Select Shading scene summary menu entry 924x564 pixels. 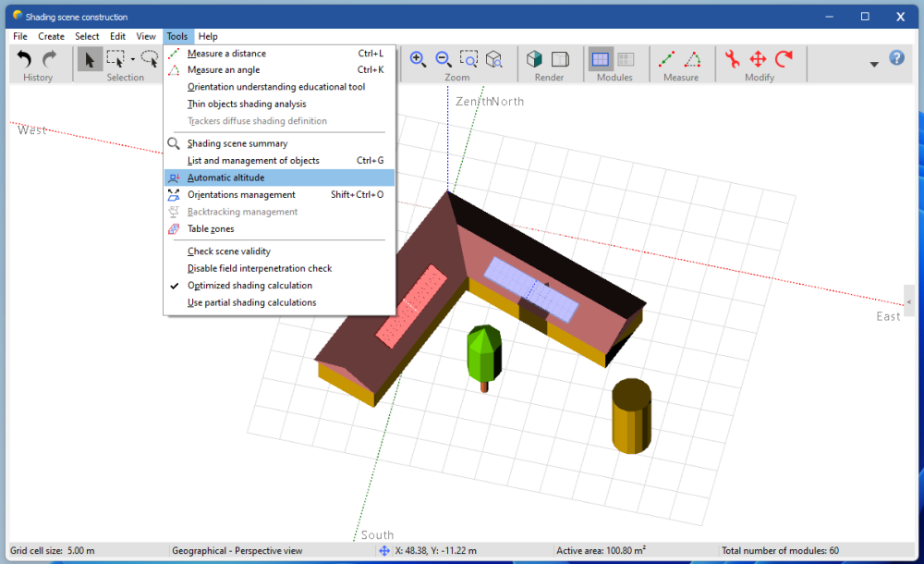coord(237,143)
